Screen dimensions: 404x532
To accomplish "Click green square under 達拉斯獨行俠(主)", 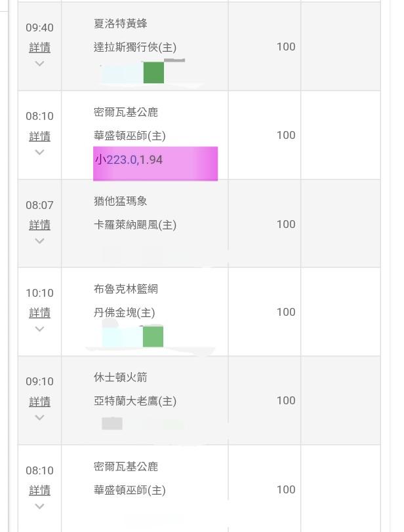I will (x=153, y=73).
